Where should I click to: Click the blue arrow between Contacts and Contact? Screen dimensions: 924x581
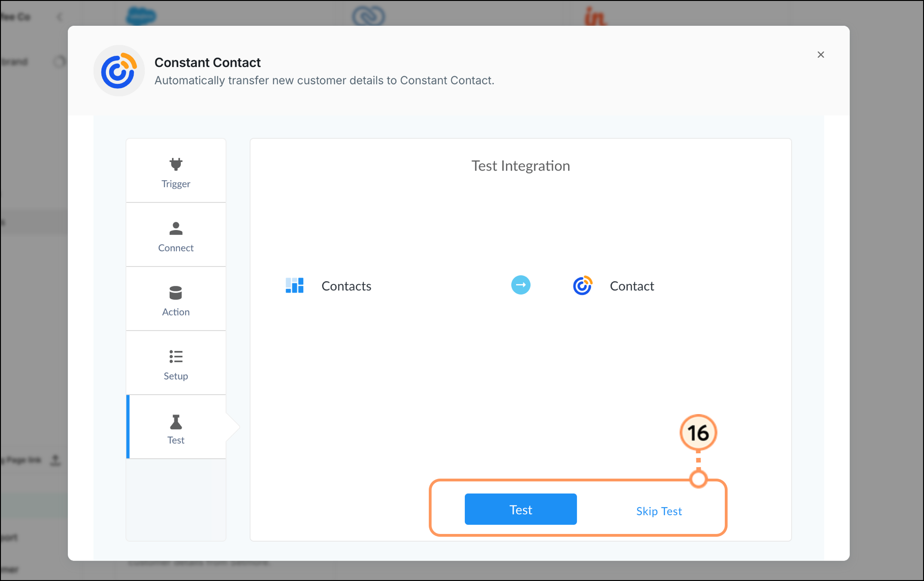point(521,285)
